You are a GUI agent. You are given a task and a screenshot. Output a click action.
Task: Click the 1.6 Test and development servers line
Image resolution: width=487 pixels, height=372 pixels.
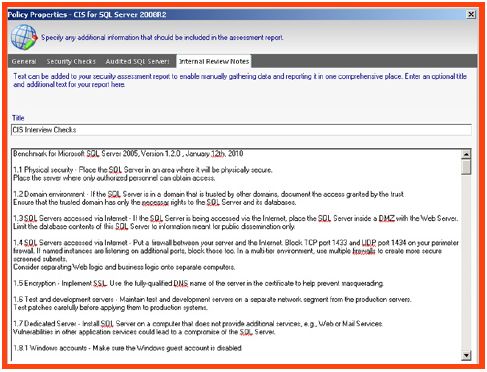212,299
